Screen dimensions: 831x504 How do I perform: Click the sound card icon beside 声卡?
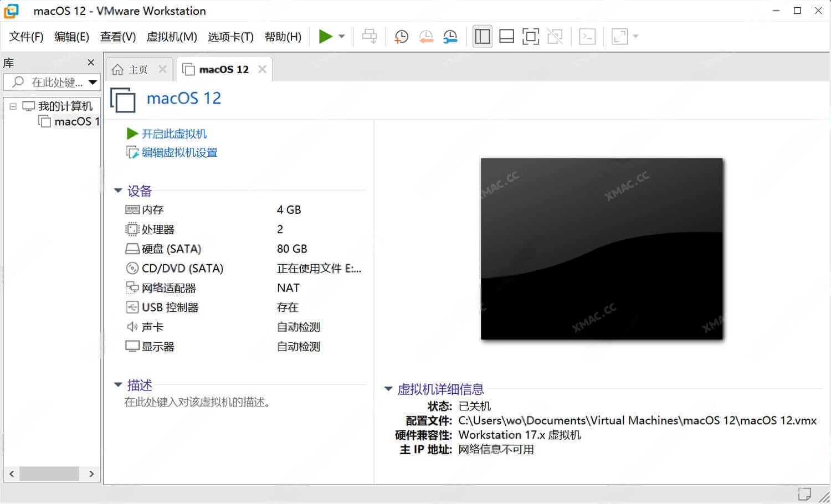(132, 327)
